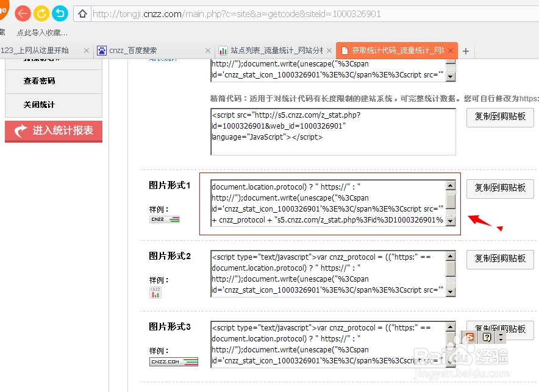Select the 获取统计代码_流量统计 tab
This screenshot has height=392, width=539.
click(398, 51)
